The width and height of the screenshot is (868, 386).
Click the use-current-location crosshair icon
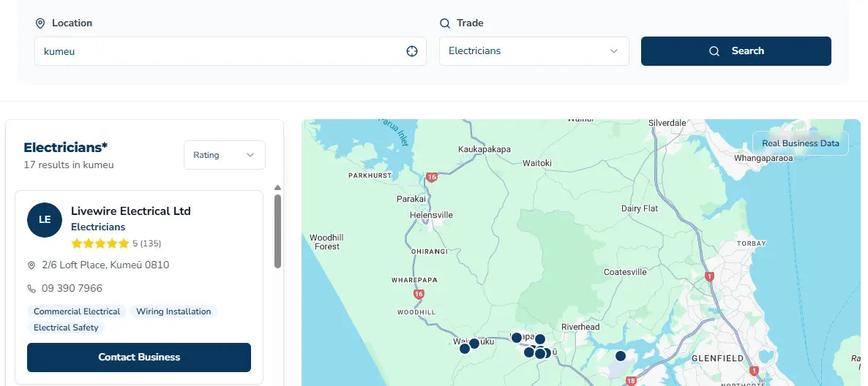click(412, 51)
